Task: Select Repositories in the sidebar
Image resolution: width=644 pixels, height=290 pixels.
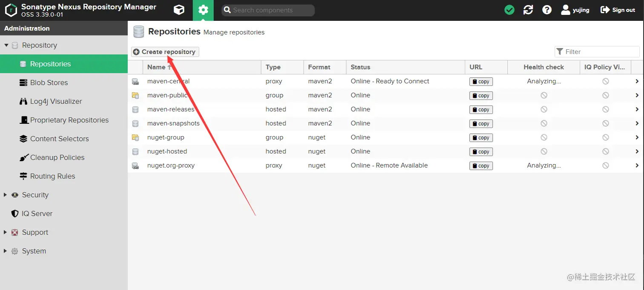Action: click(64, 64)
